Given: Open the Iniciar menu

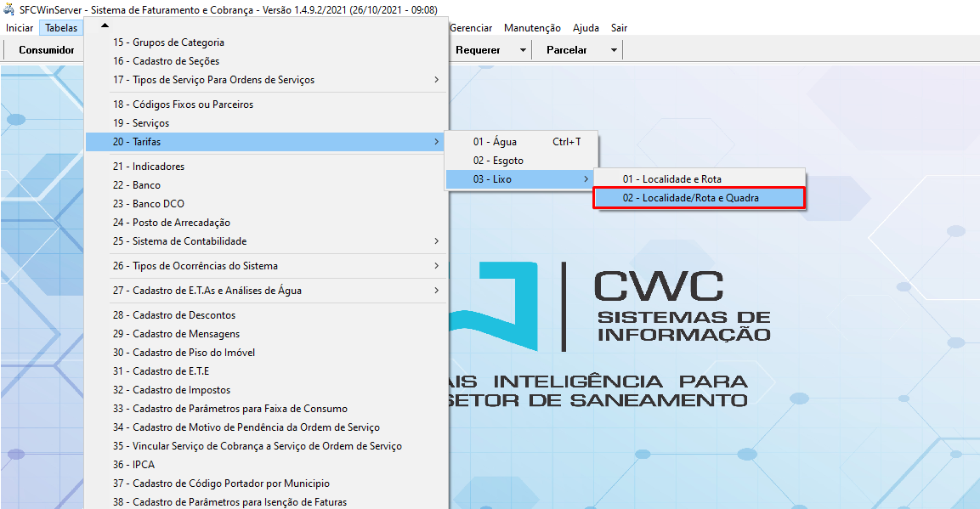Looking at the screenshot, I should pos(20,28).
